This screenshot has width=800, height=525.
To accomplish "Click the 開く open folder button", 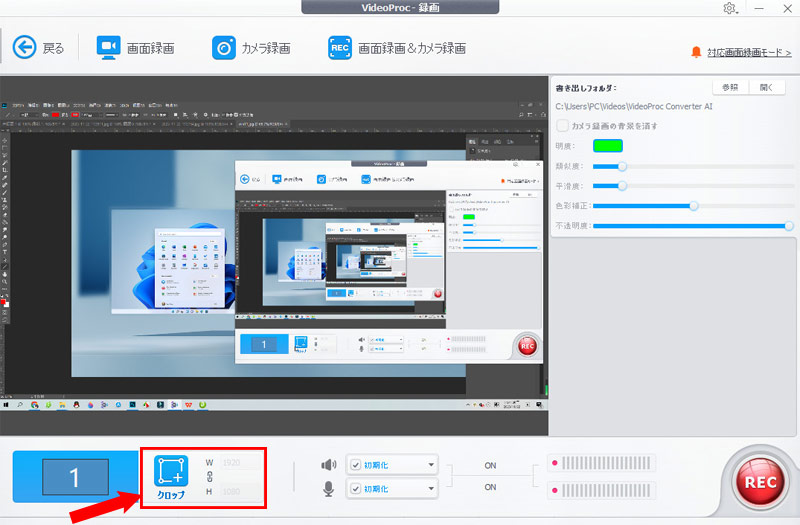I will click(766, 87).
